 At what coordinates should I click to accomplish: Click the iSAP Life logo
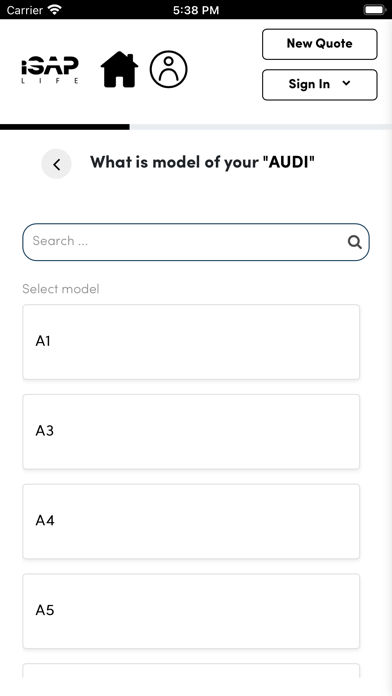[x=50, y=70]
